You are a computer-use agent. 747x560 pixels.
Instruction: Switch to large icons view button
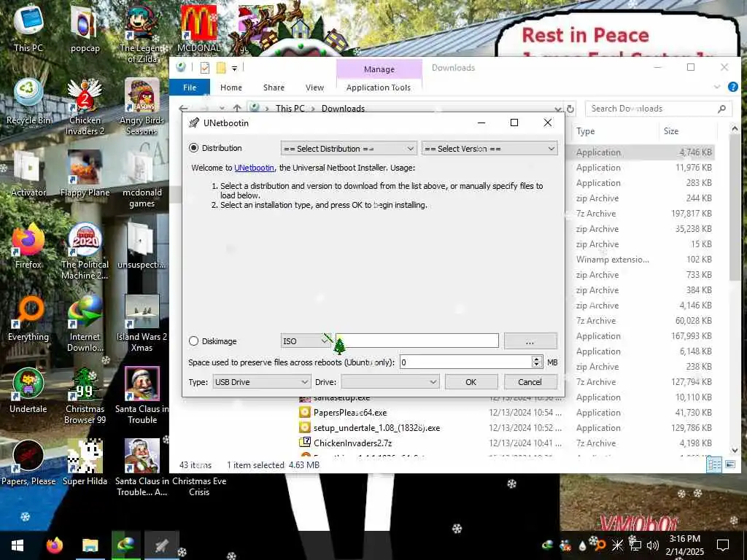pyautogui.click(x=729, y=464)
